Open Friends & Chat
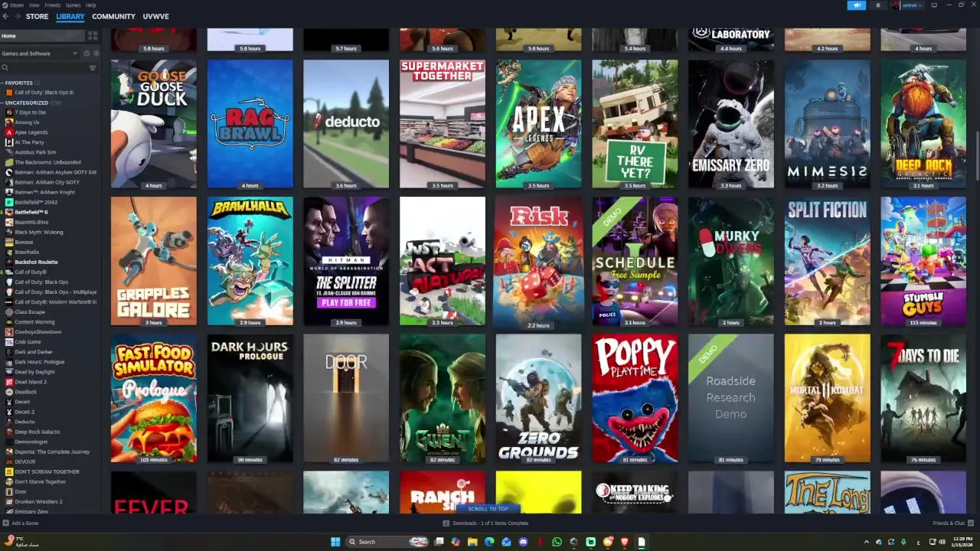 pos(952,523)
